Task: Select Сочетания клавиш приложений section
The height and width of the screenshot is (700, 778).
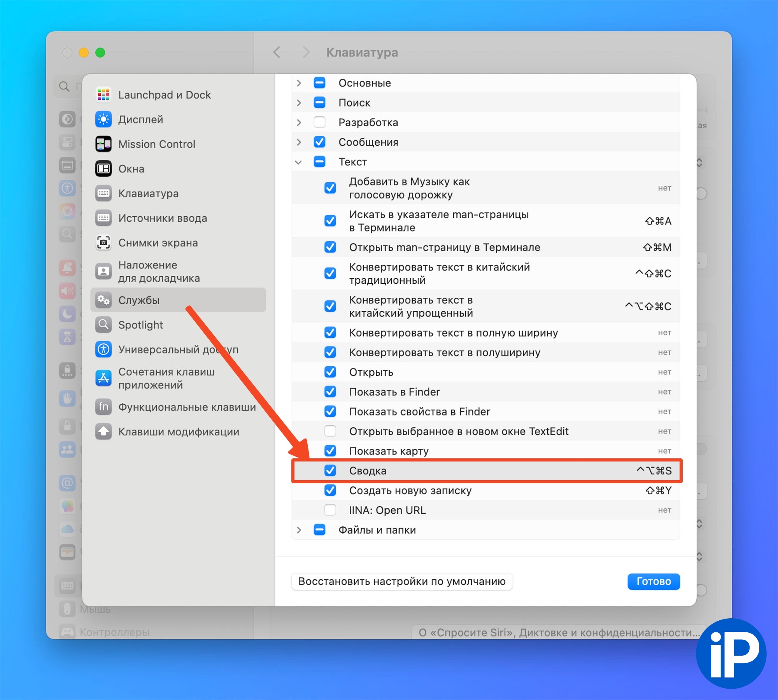Action: point(166,378)
